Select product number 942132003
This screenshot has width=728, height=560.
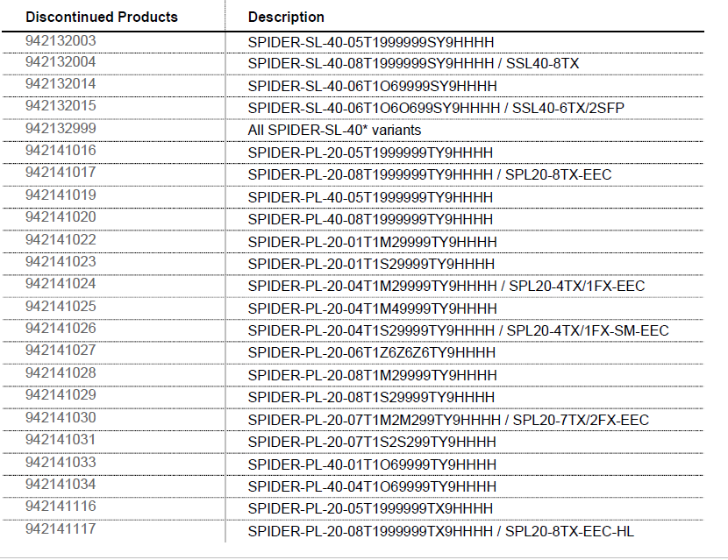(61, 40)
